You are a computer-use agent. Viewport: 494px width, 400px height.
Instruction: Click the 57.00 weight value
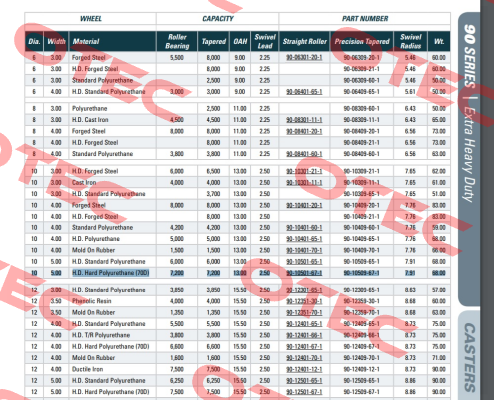439,290
